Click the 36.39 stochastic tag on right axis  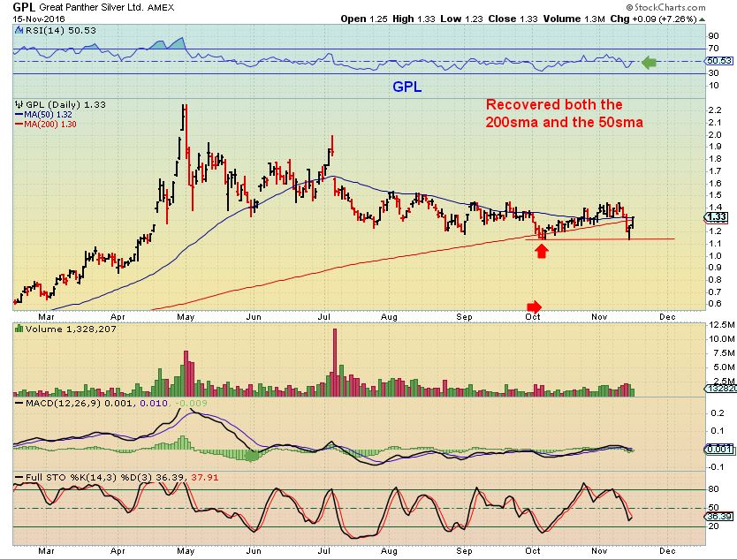719,517
